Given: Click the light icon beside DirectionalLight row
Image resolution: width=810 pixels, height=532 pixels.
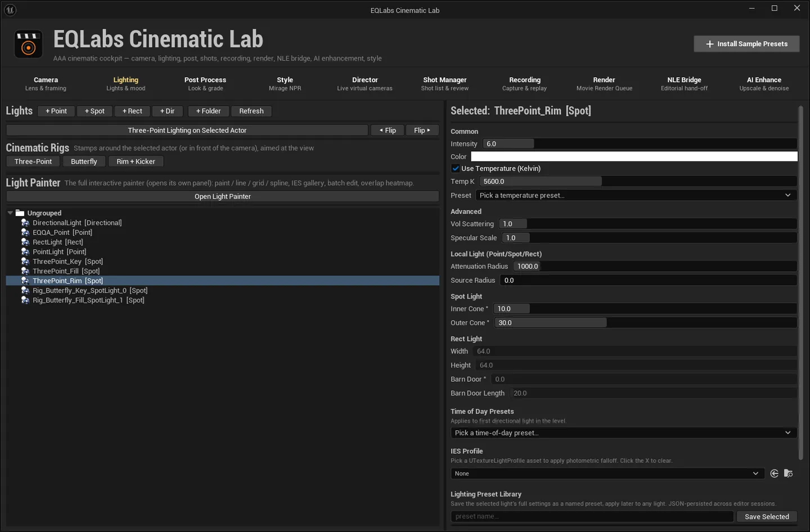Looking at the screenshot, I should pyautogui.click(x=25, y=223).
